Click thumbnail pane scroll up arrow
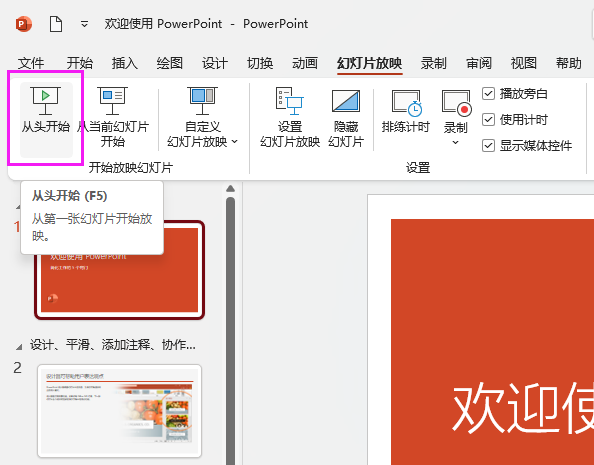Viewport: 594px width, 465px height. click(x=230, y=188)
